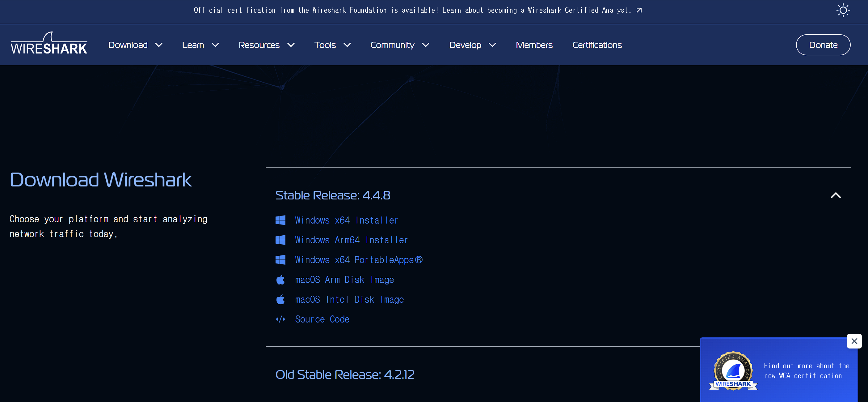Download the Windows Arm64 Installer
Viewport: 868px width, 402px height.
352,240
